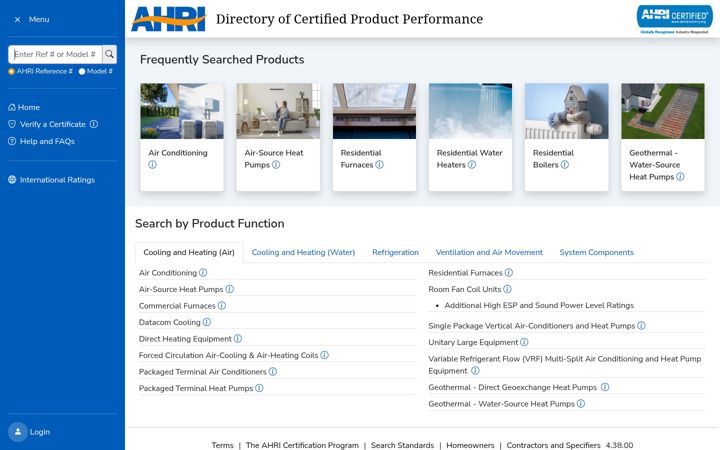Screen dimensions: 720x450
Task: Open the Commercial Furnaces link
Action: point(177,306)
